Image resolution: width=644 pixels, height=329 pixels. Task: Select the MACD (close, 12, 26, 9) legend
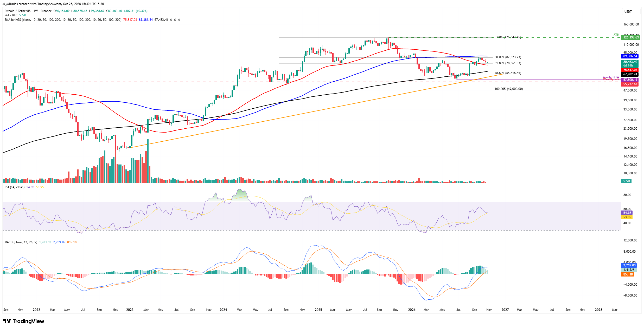pos(21,242)
